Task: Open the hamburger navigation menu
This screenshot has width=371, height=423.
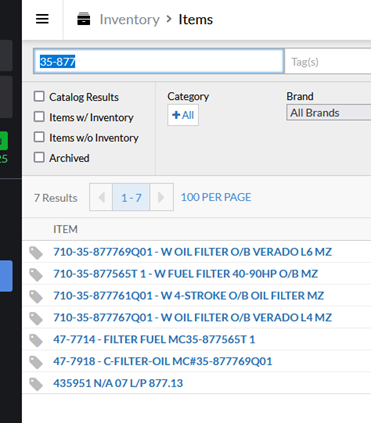Action: pyautogui.click(x=42, y=19)
